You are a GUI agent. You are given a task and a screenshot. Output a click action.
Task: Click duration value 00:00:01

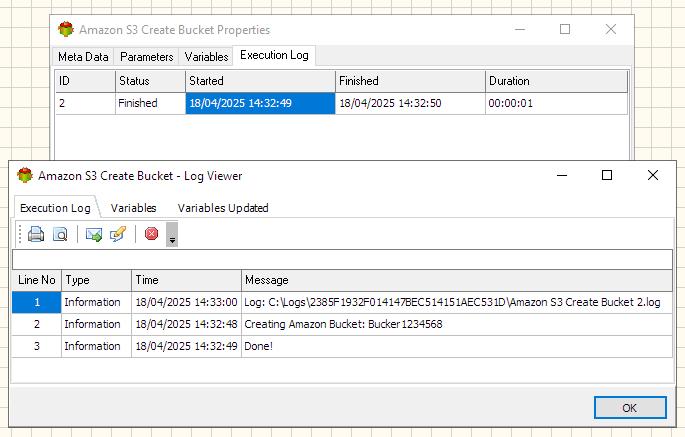tap(556, 104)
